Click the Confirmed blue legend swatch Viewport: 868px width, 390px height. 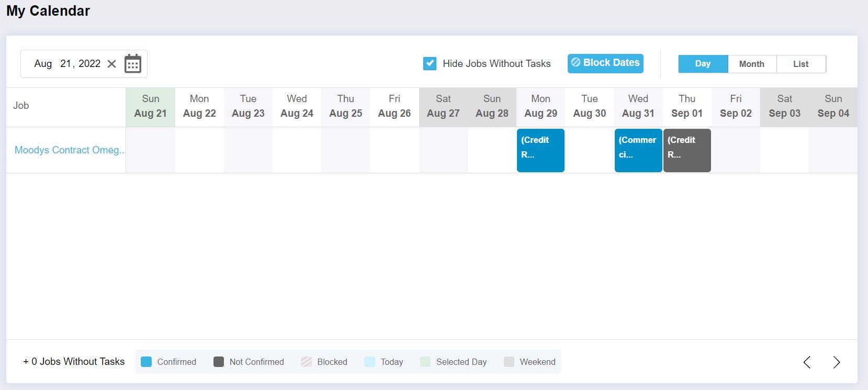146,362
